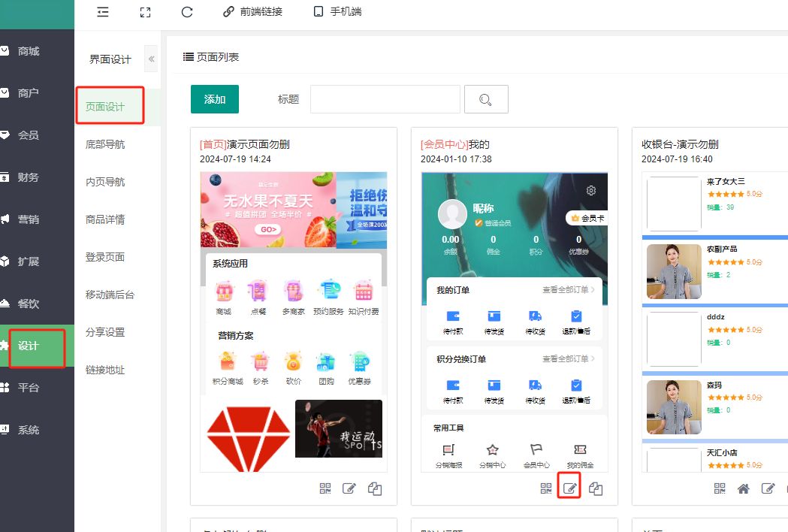Click the sidebar collapse menu icon
788x532 pixels.
pyautogui.click(x=103, y=12)
